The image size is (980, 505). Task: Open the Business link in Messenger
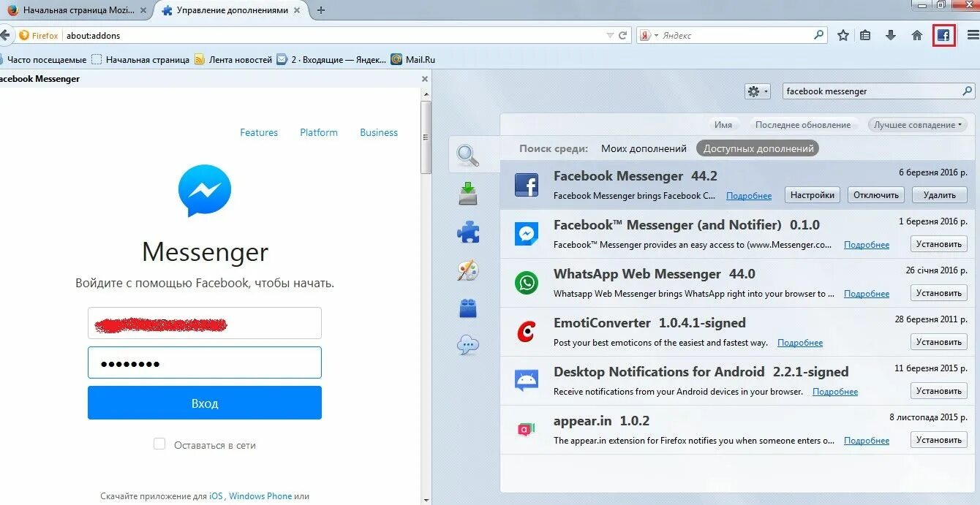click(x=379, y=132)
